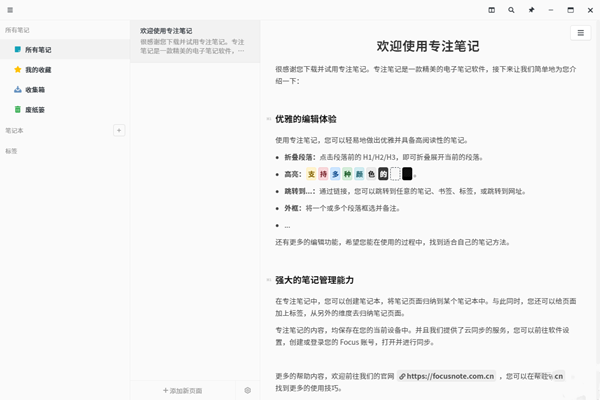600x400 pixels.
Task: Open the note options menu button
Action: pyautogui.click(x=580, y=33)
